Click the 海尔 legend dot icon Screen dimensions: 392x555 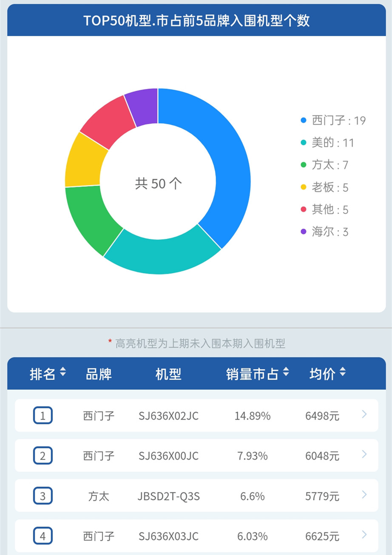(x=304, y=232)
